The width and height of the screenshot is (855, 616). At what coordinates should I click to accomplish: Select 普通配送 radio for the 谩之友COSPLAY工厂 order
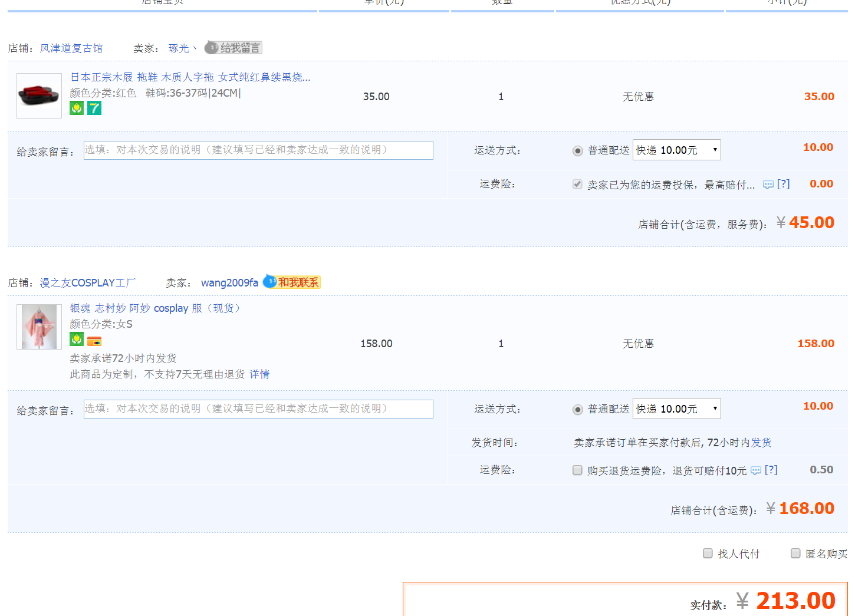click(x=578, y=410)
